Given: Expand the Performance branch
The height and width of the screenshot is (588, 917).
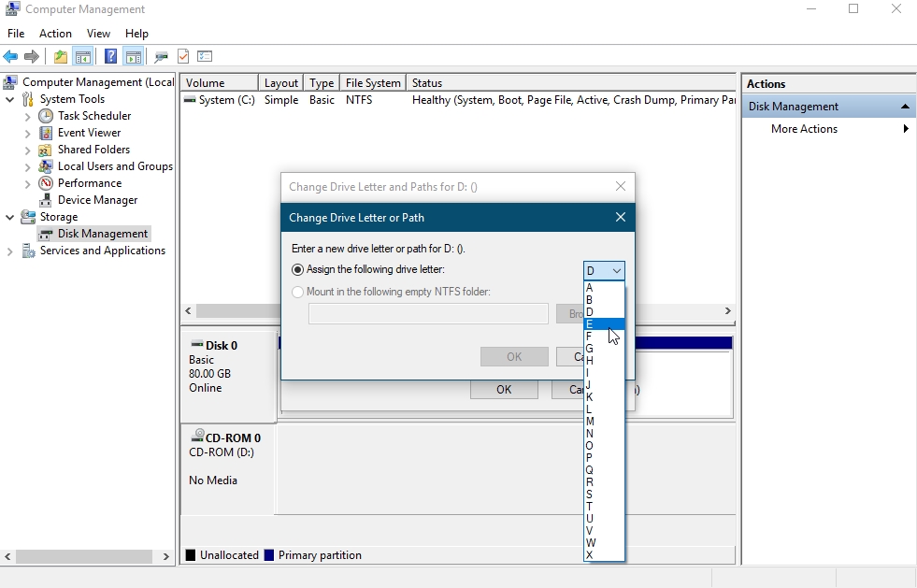Looking at the screenshot, I should point(27,184).
